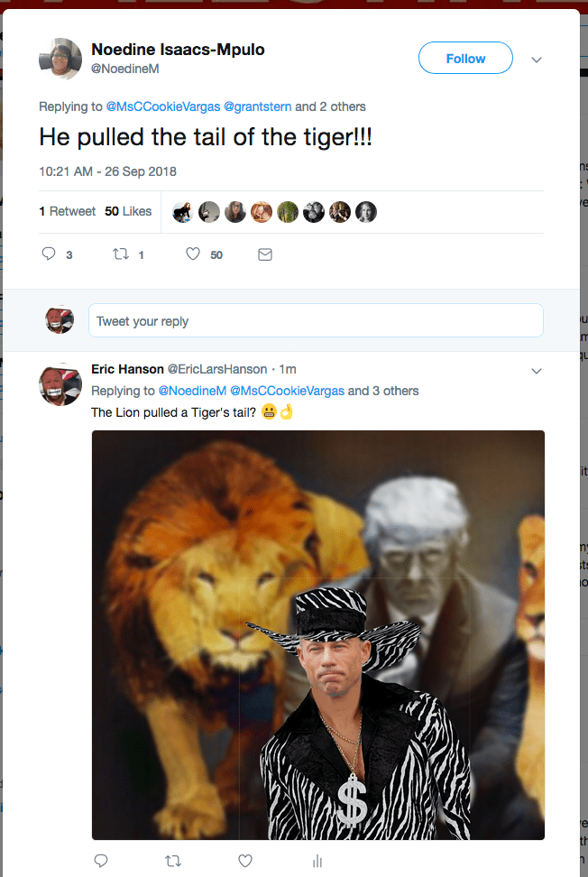
Task: Reply to Eric Hanson's lion tweet
Action: click(x=101, y=861)
